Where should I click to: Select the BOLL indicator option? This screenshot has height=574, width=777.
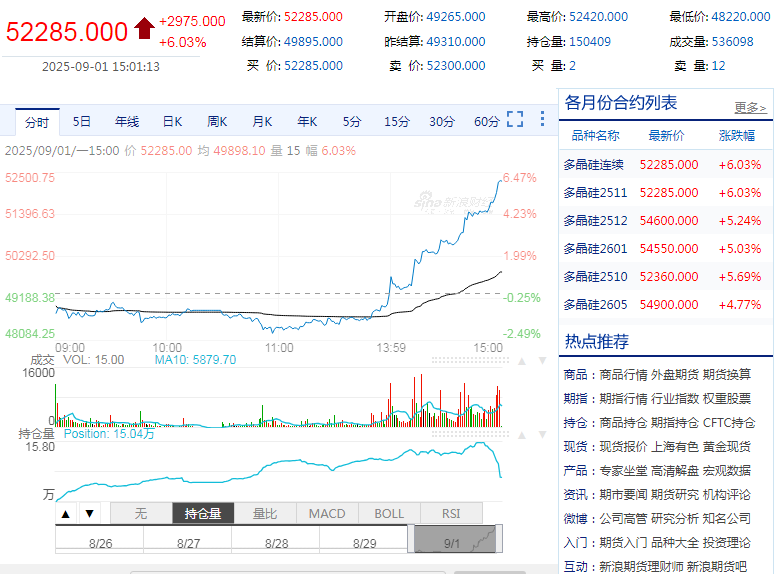(x=389, y=514)
